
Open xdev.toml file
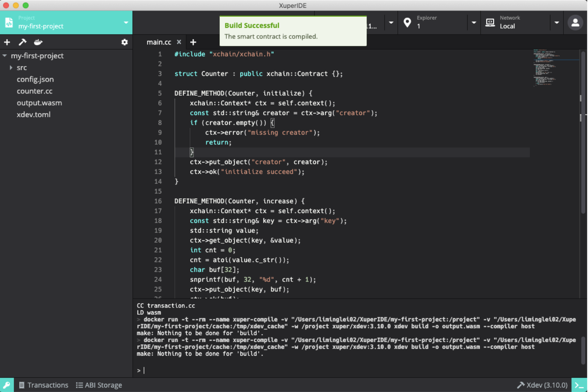pyautogui.click(x=33, y=115)
